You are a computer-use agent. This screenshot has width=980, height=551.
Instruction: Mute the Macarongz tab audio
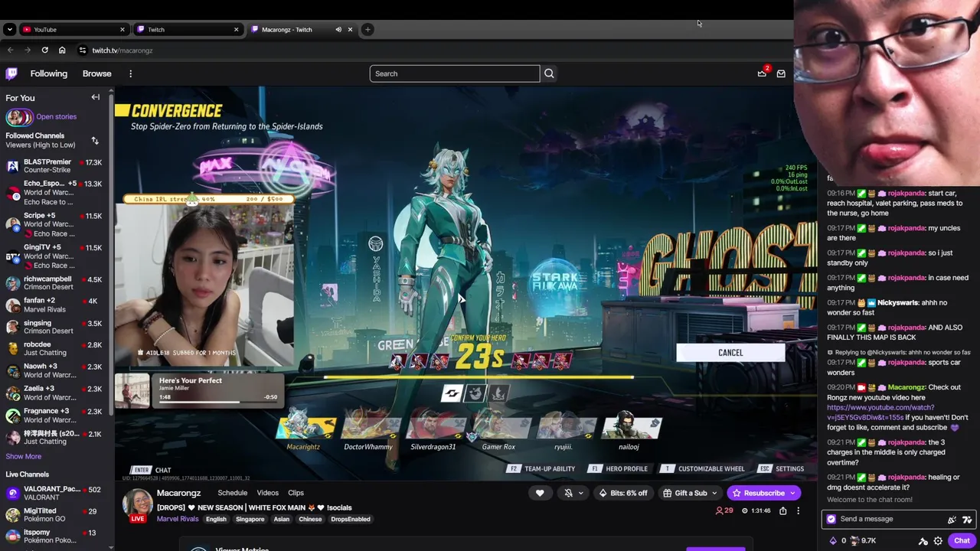338,30
